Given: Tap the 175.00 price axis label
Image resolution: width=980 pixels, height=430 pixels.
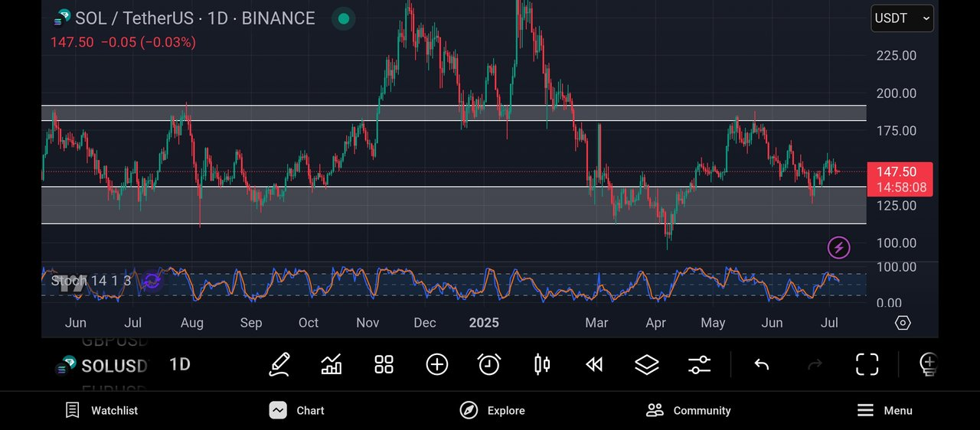Looking at the screenshot, I should 897,131.
